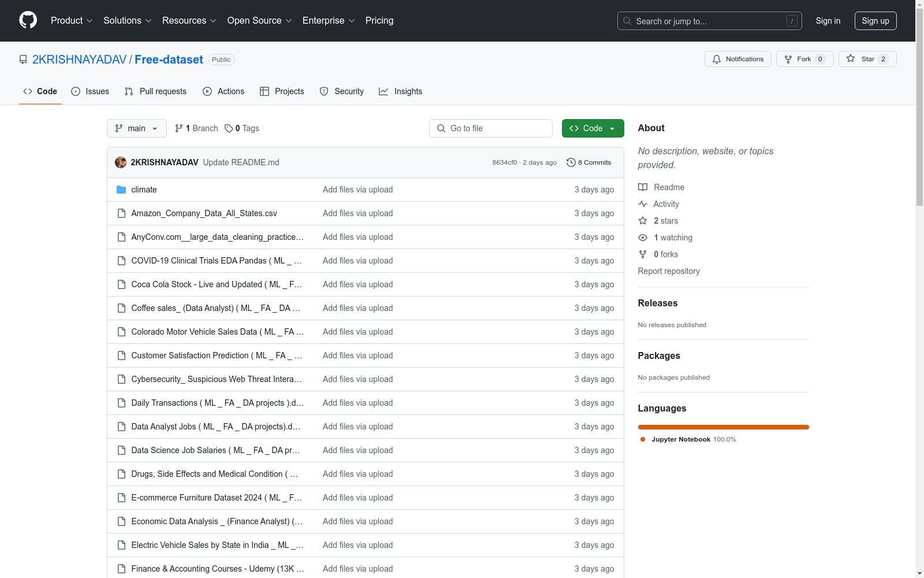
Task: Expand the Solutions menu
Action: (x=128, y=20)
